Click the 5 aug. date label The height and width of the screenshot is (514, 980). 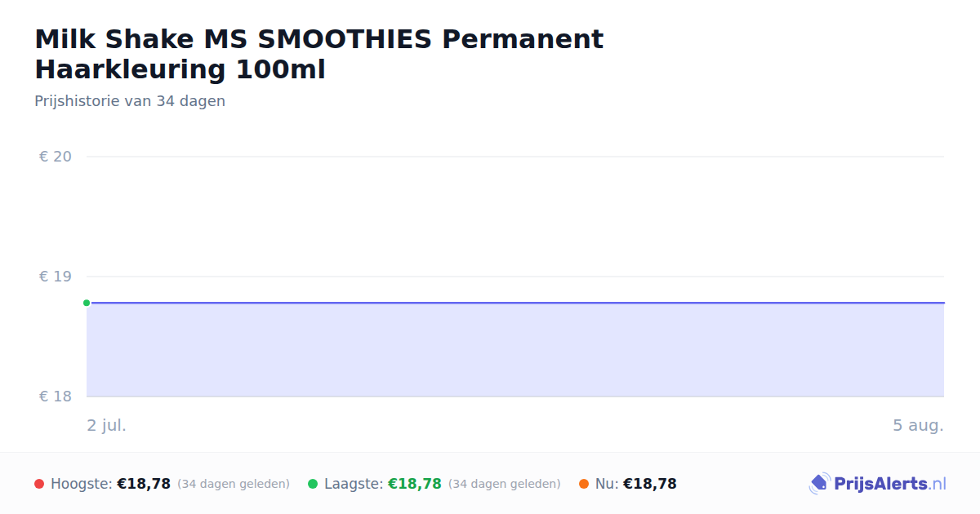[x=918, y=425]
